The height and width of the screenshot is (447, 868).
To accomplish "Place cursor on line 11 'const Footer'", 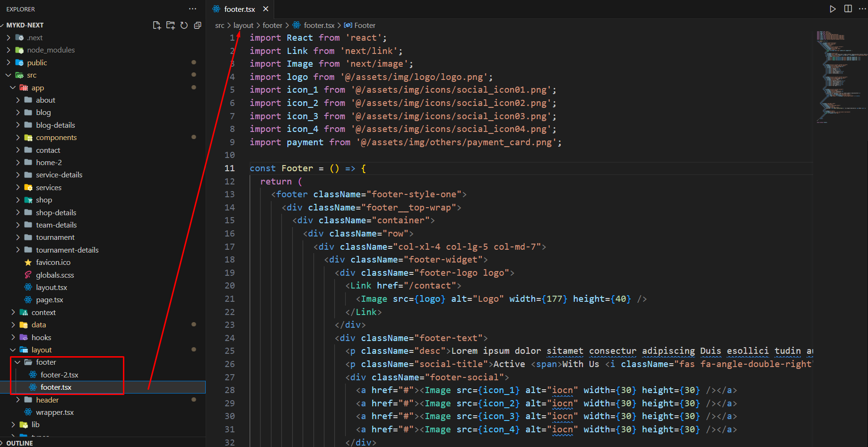I will click(x=308, y=168).
